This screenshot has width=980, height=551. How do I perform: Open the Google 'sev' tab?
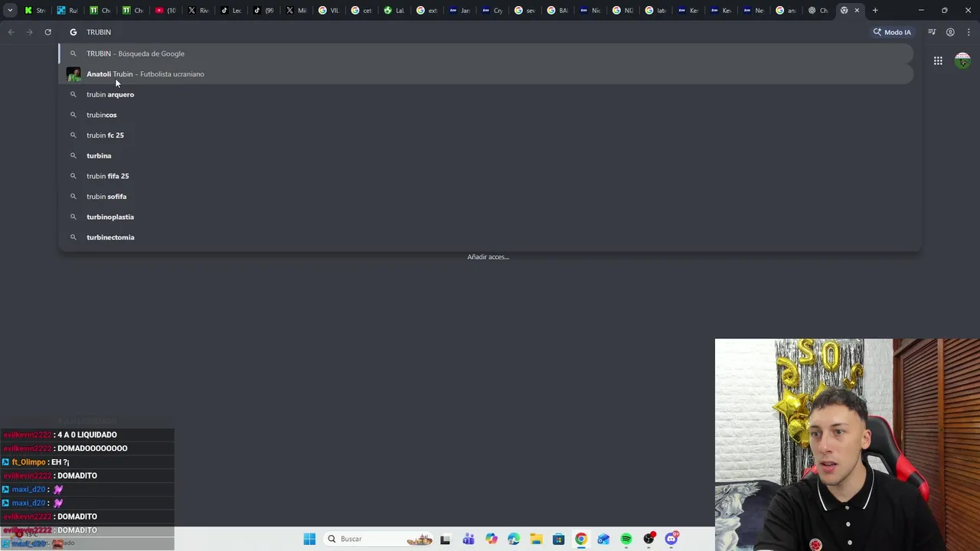point(524,10)
